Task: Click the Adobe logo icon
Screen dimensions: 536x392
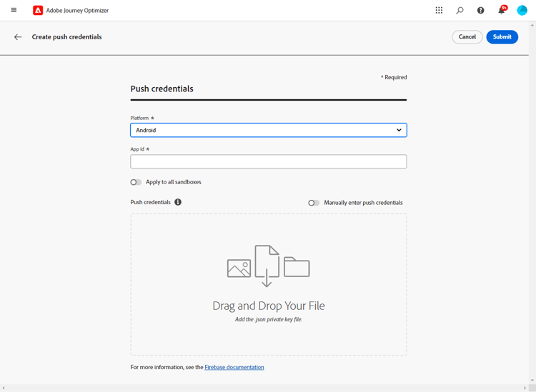Action: (x=38, y=10)
